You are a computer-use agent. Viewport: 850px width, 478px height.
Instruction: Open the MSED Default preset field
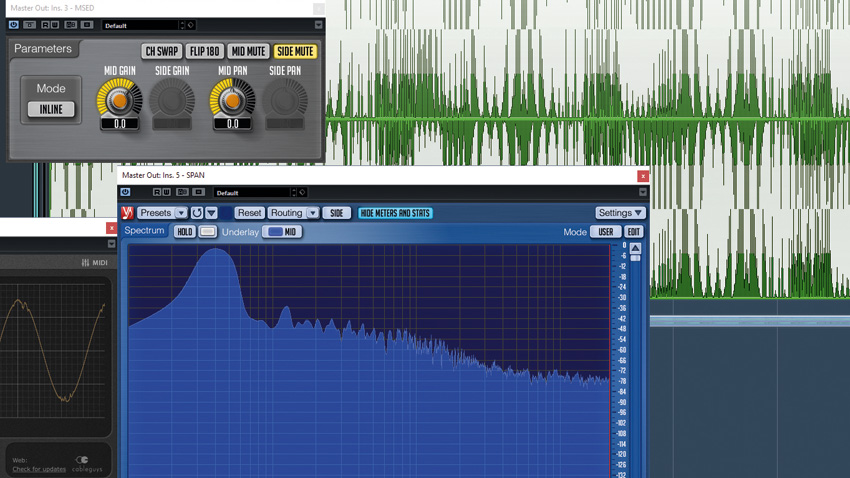(140, 25)
